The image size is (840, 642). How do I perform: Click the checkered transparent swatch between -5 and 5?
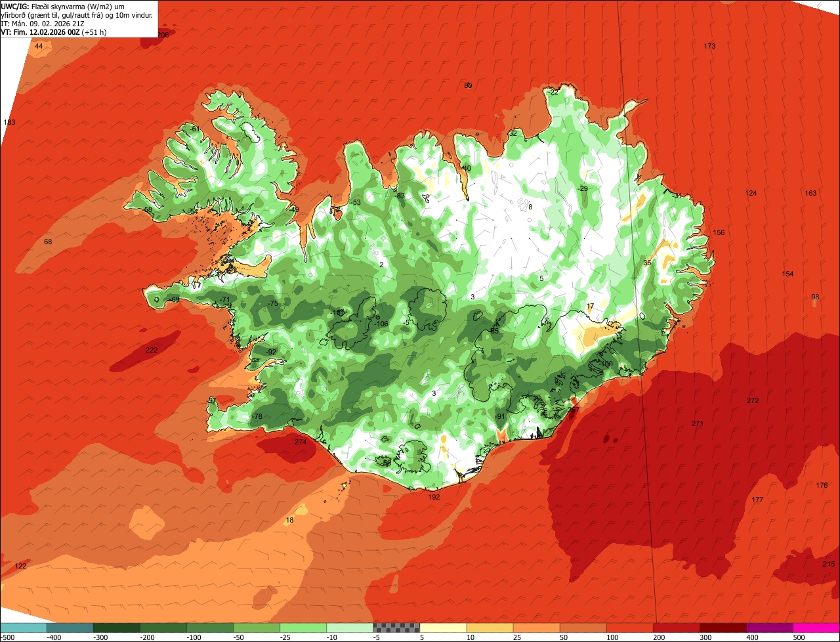pos(396,628)
